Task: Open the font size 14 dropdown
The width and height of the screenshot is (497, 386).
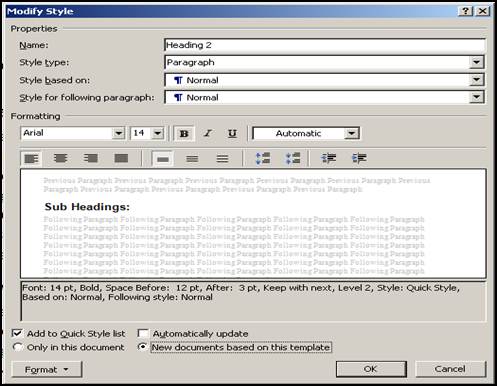Action: coord(158,133)
